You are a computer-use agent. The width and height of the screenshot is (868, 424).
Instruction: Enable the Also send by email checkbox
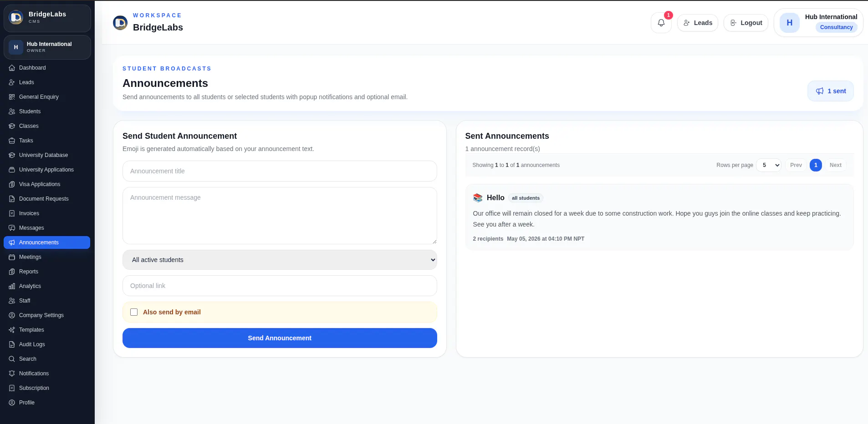tap(134, 312)
